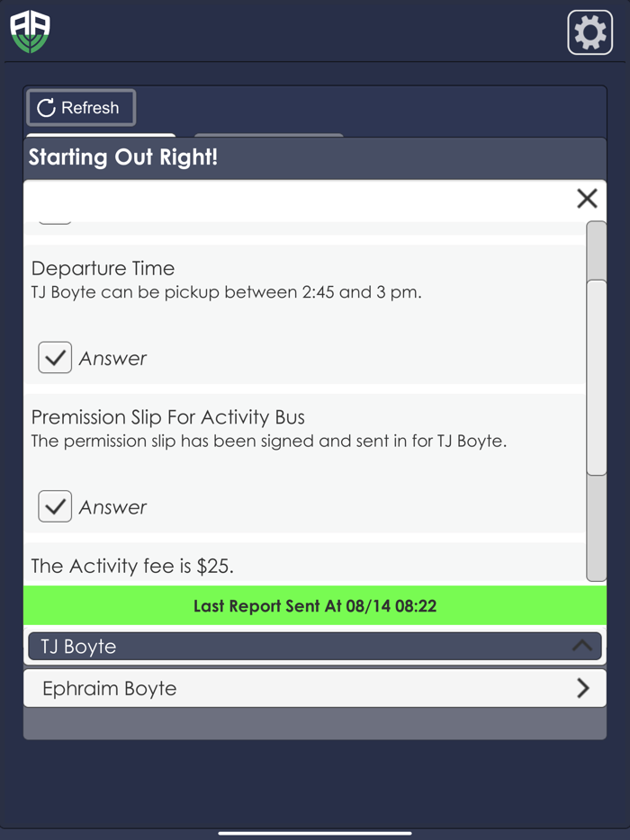Expand Ephraim Boyte with the right chevron
This screenshot has width=630, height=840.
(582, 688)
